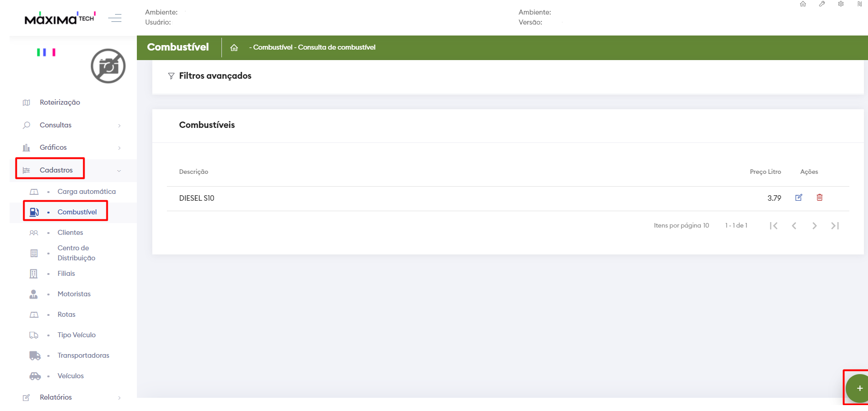Click the Clientes people icon

point(34,233)
